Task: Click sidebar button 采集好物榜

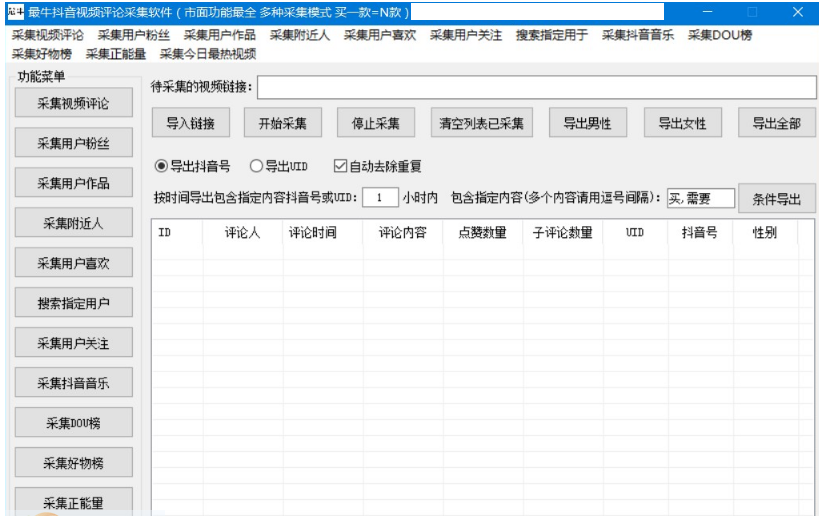Action: [73, 462]
